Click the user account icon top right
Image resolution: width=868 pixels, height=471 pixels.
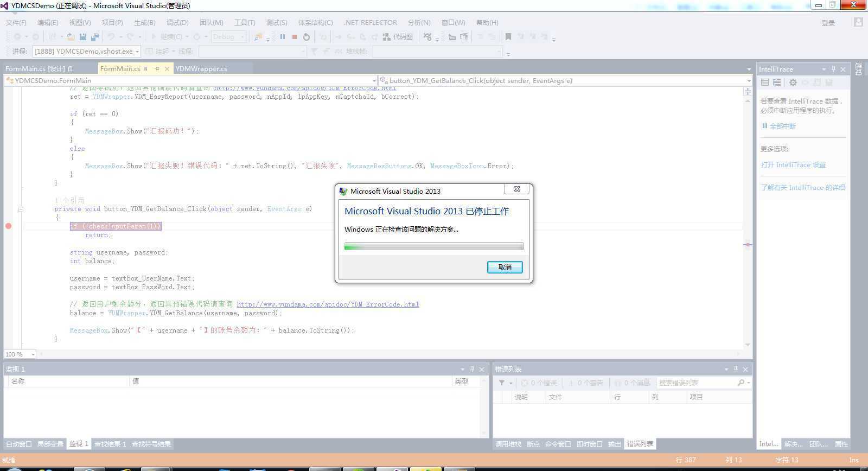tap(858, 22)
